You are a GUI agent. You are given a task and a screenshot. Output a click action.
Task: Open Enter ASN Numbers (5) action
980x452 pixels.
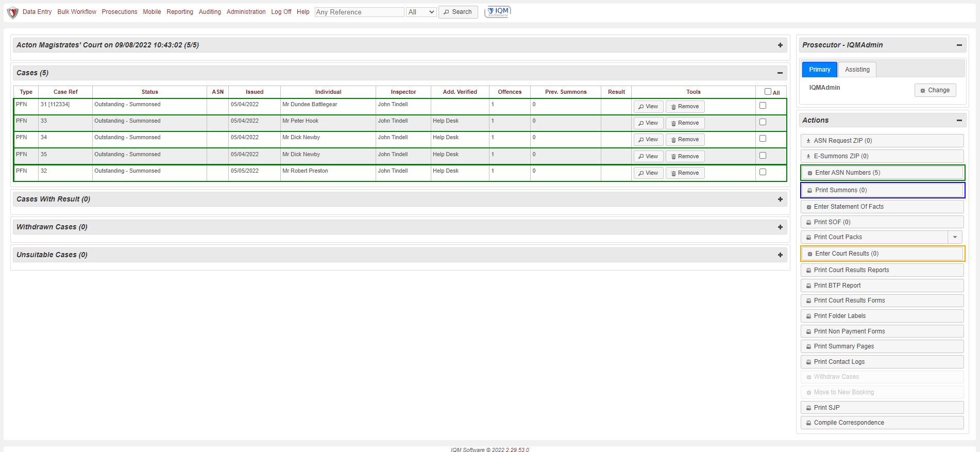[882, 173]
